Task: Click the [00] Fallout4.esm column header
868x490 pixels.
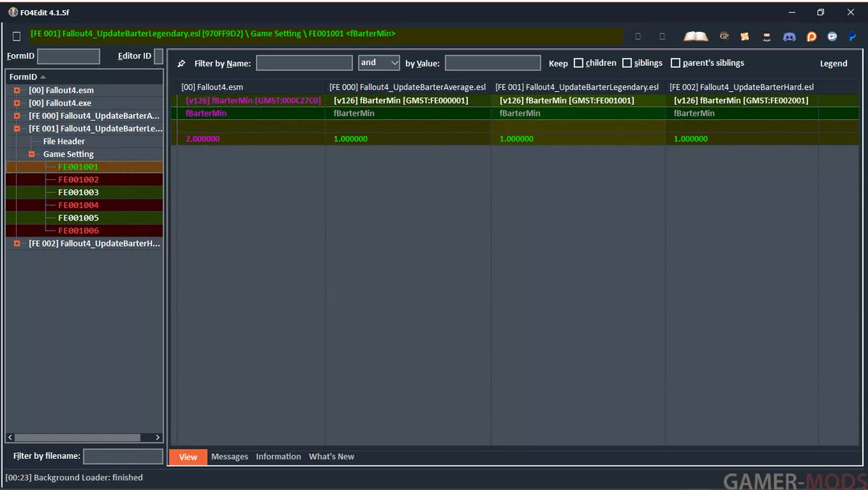Action: coord(251,87)
